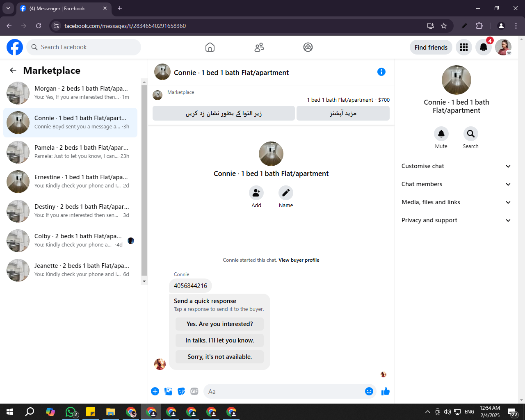Click the more options Urdu button
This screenshot has width=525, height=420.
pyautogui.click(x=343, y=113)
